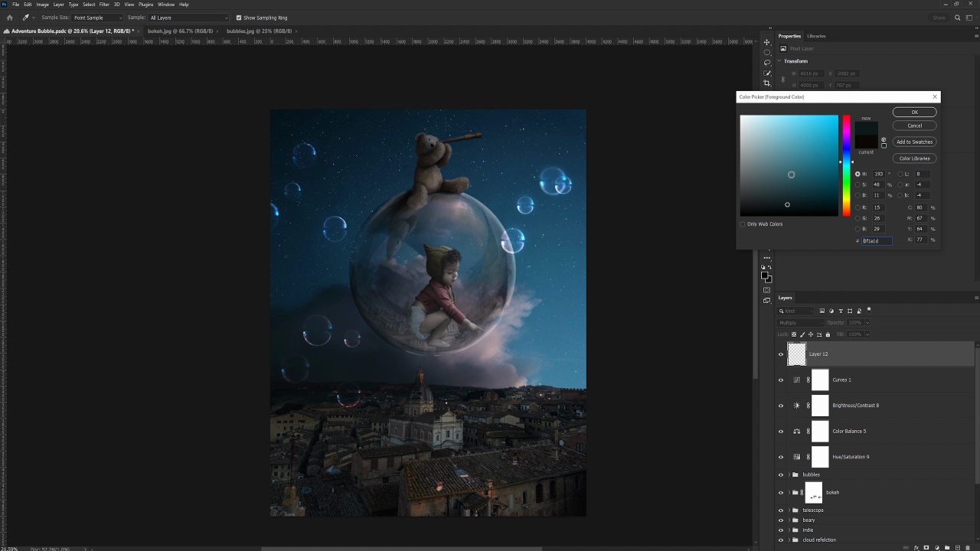Click the add layer style fx icon
Viewport: 980px width, 551px height.
pyautogui.click(x=916, y=548)
